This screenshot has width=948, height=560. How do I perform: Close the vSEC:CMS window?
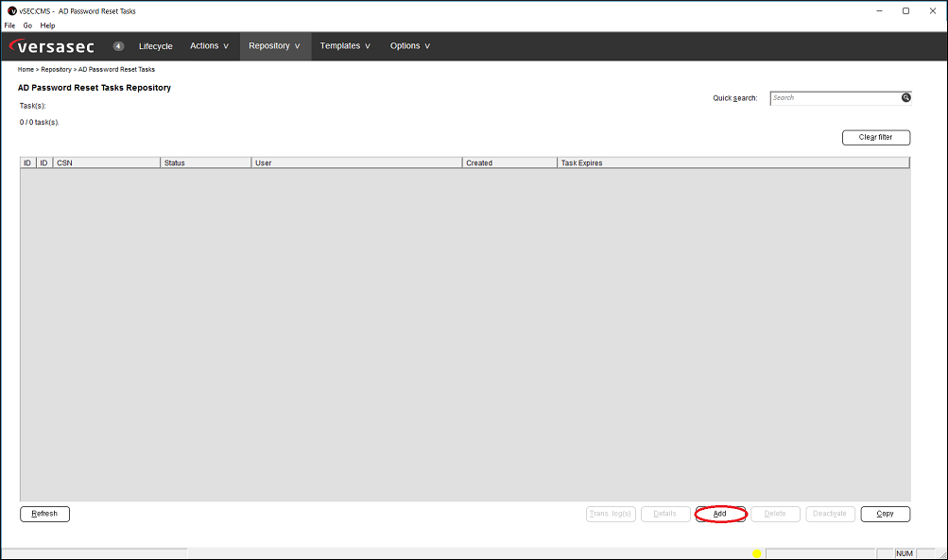coord(933,11)
